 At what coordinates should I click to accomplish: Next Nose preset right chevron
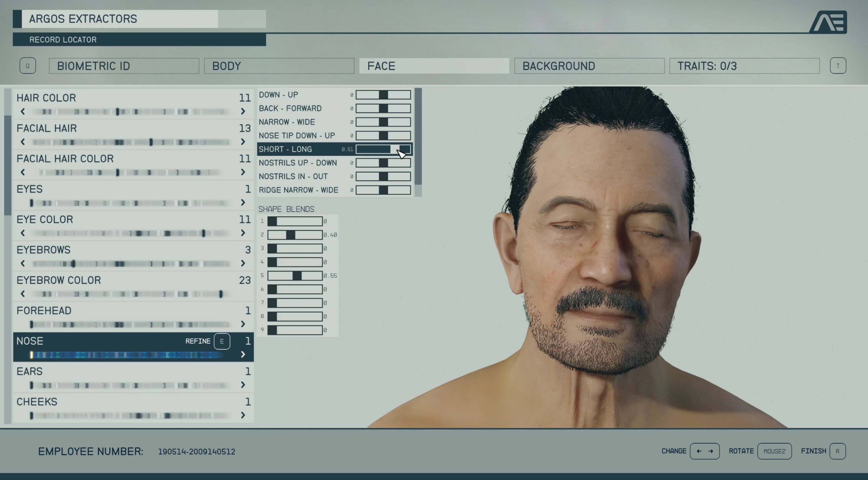[x=243, y=354]
